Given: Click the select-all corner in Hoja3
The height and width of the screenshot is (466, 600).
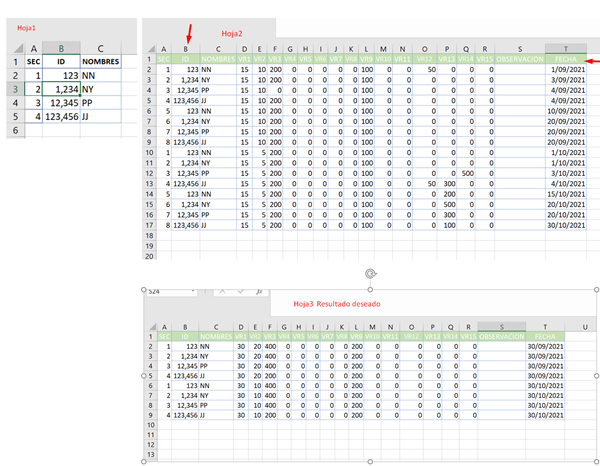Looking at the screenshot, I should [x=152, y=327].
